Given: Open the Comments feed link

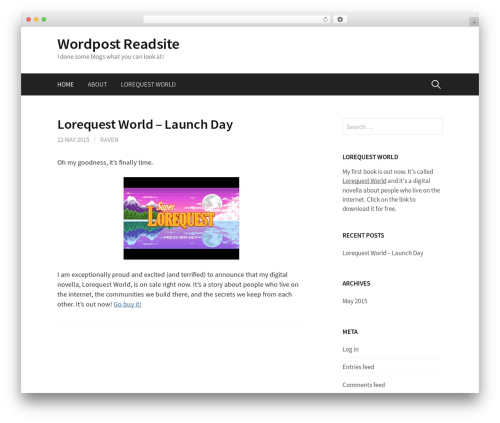Looking at the screenshot, I should pyautogui.click(x=364, y=385).
